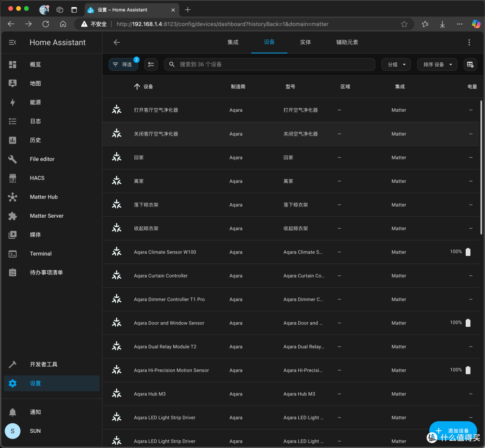Open HACS from sidebar
485x448 pixels.
(x=51, y=178)
